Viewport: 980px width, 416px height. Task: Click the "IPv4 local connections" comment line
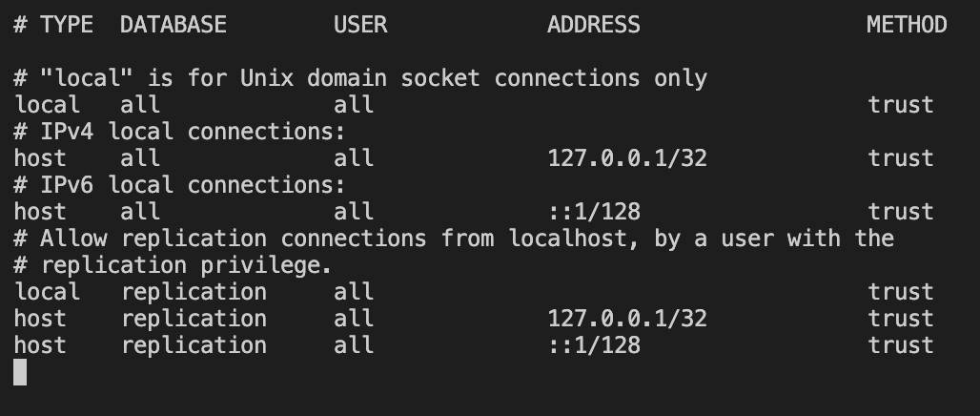tap(179, 132)
